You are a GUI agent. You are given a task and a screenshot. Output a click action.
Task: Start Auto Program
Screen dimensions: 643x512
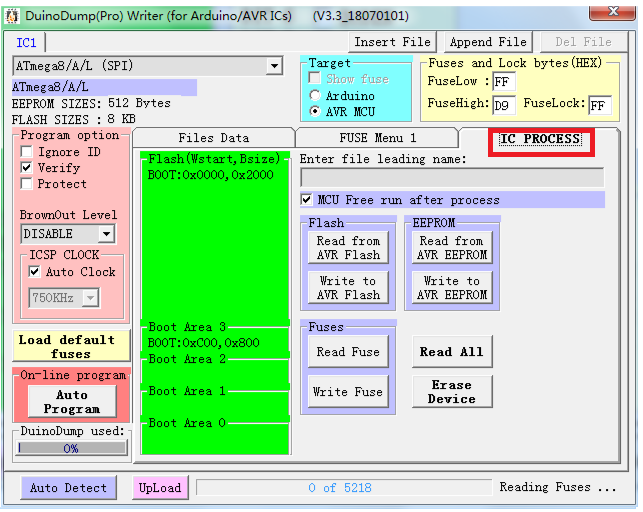click(72, 402)
